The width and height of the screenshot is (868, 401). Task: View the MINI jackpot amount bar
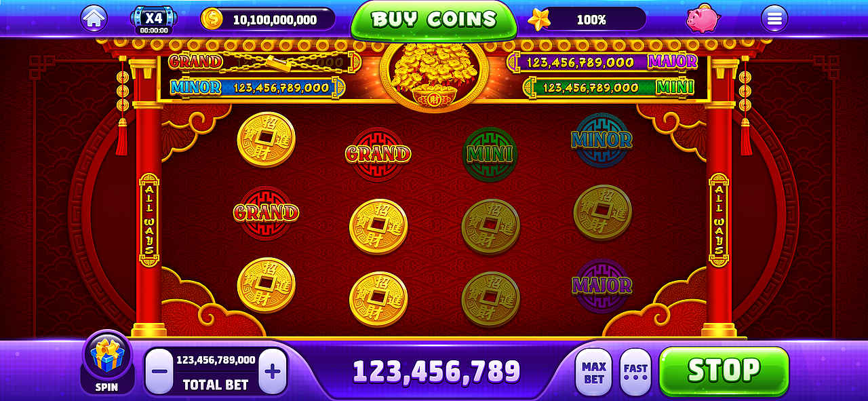click(610, 88)
